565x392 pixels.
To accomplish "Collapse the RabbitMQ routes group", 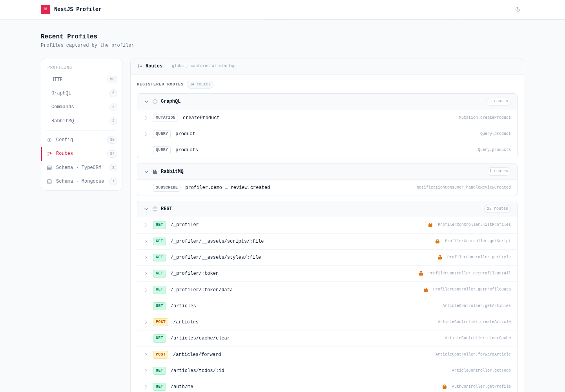I will pos(146,172).
